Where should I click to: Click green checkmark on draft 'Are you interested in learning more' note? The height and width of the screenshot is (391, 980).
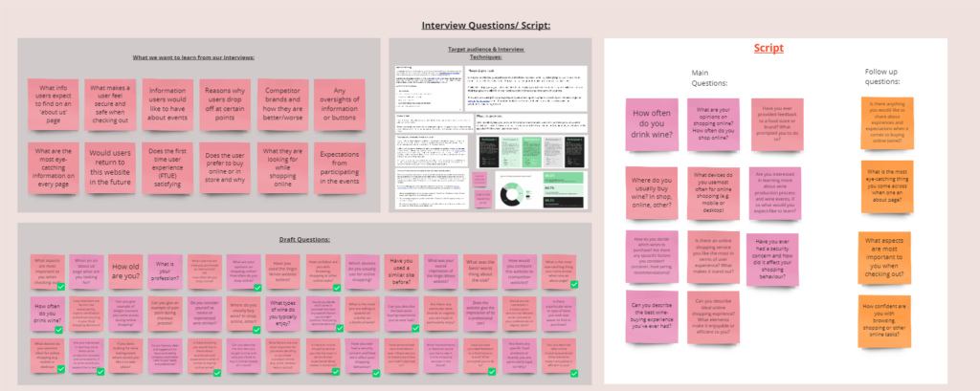click(100, 372)
